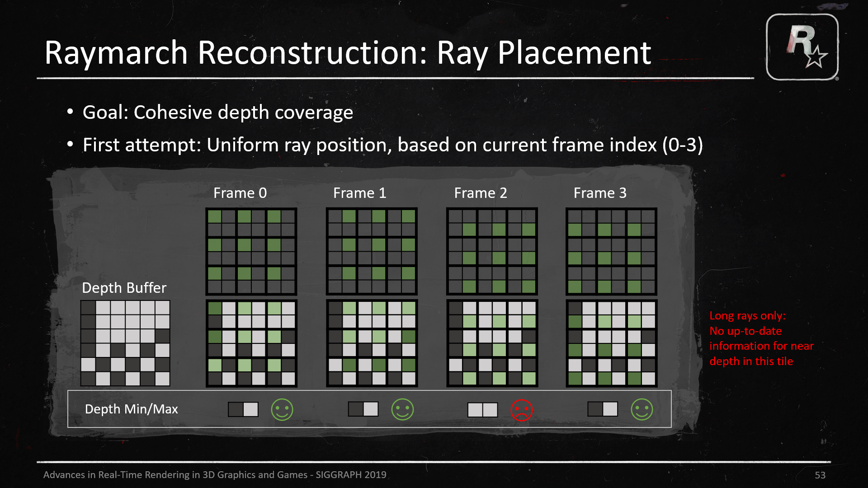Click the Frame 0 upper ray grid
The height and width of the screenshot is (488, 868).
[x=251, y=252]
